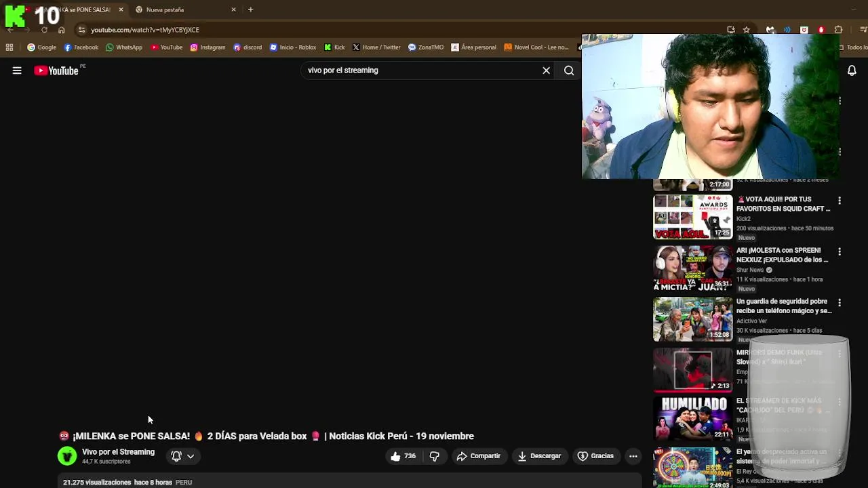
Task: Open the 2:13 short funk video thumbnail
Action: [x=692, y=370]
